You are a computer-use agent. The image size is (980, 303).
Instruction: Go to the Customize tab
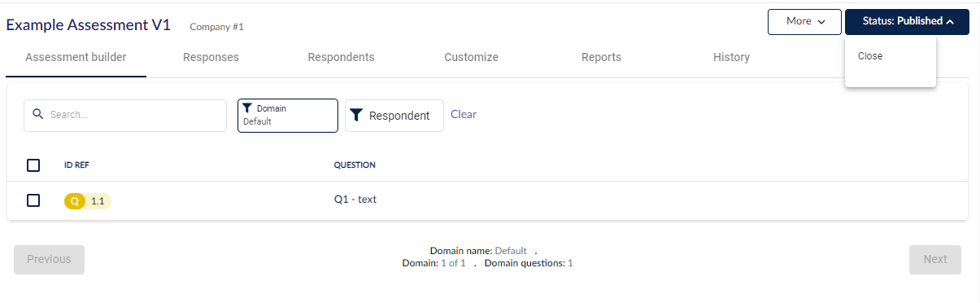(471, 57)
